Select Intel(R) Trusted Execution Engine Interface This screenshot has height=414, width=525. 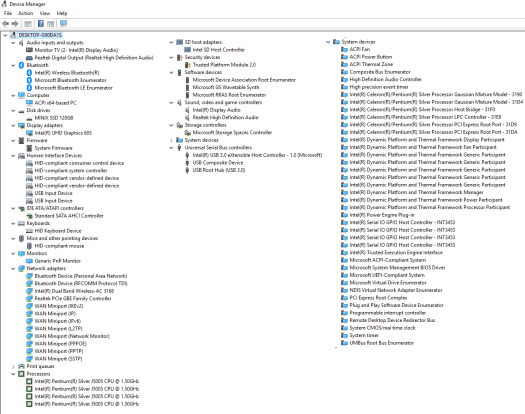[x=396, y=253]
